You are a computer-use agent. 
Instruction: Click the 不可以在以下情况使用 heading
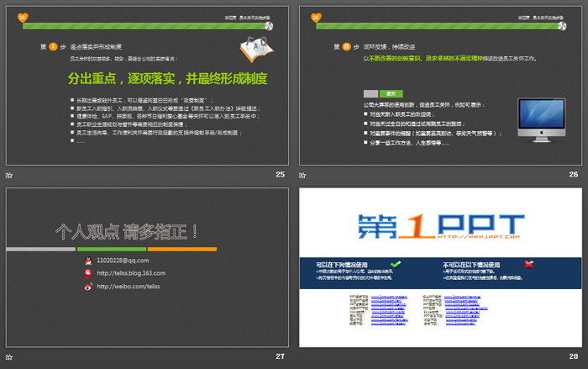(471, 265)
